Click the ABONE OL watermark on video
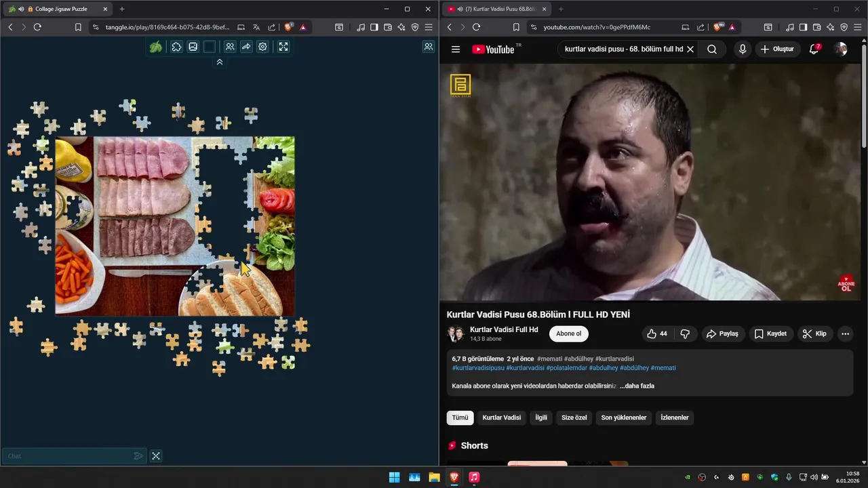 846,284
